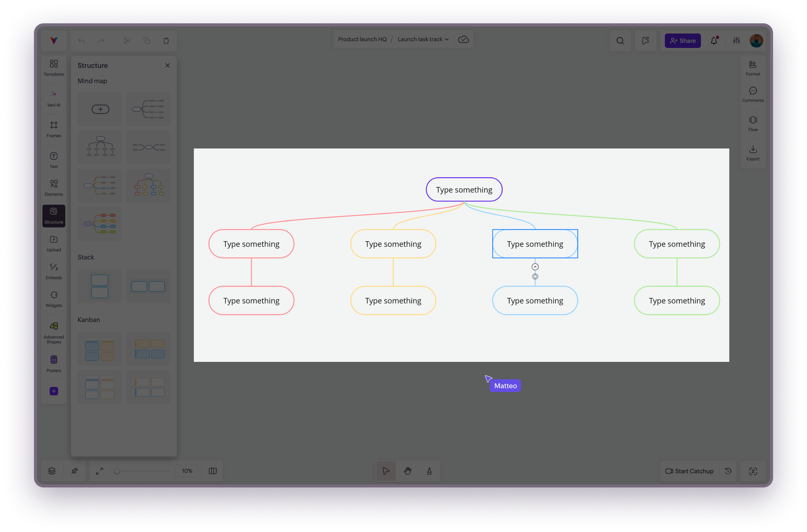807x532 pixels.
Task: Click the copy icon in the top toolbar
Action: pyautogui.click(x=147, y=41)
